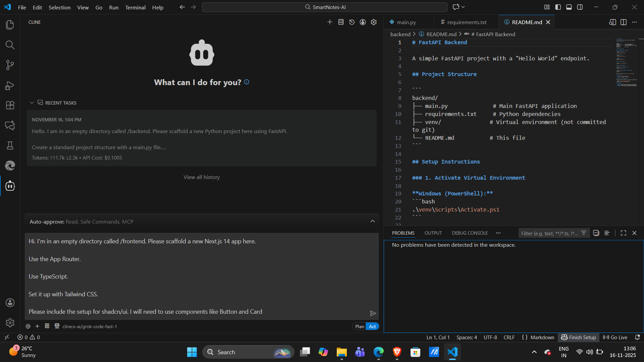
Task: Open Cline history clock icon
Action: click(x=352, y=22)
